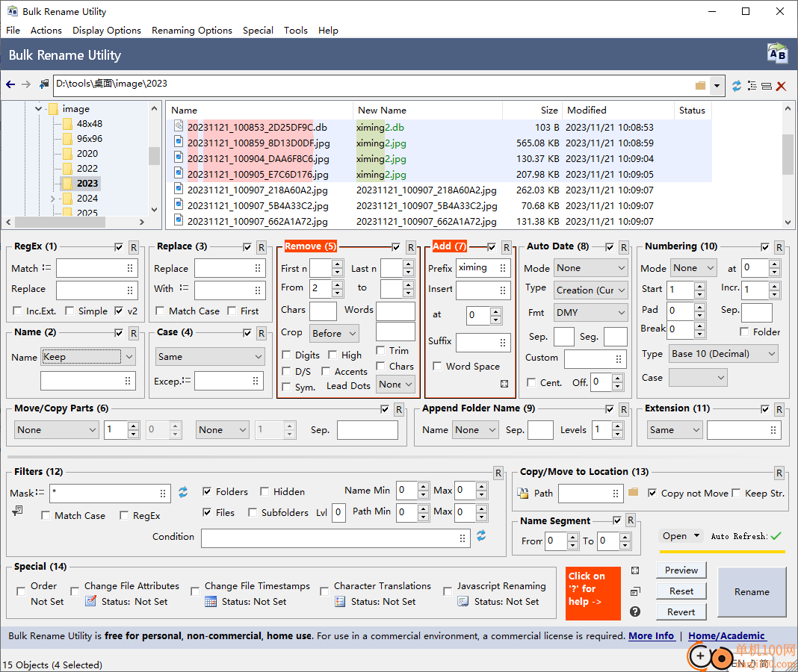Click the Preview button
This screenshot has height=672, width=798.
click(681, 570)
